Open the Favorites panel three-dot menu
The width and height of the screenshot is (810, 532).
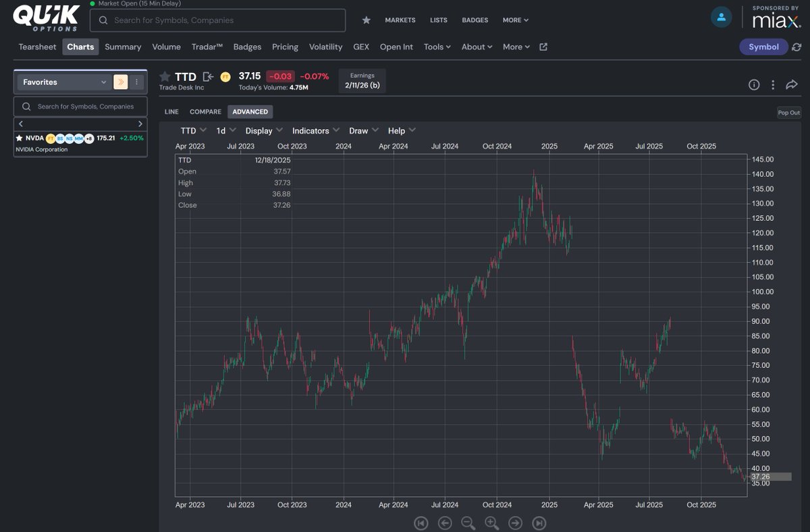(136, 82)
